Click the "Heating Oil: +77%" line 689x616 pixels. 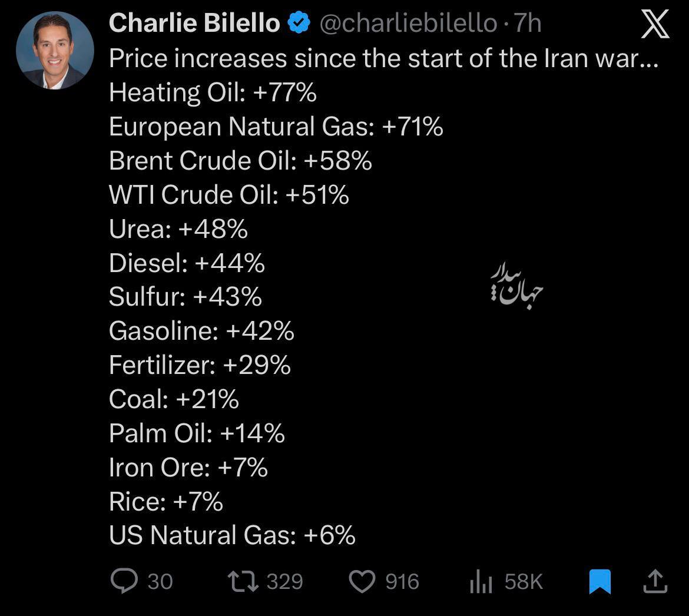pyautogui.click(x=213, y=92)
